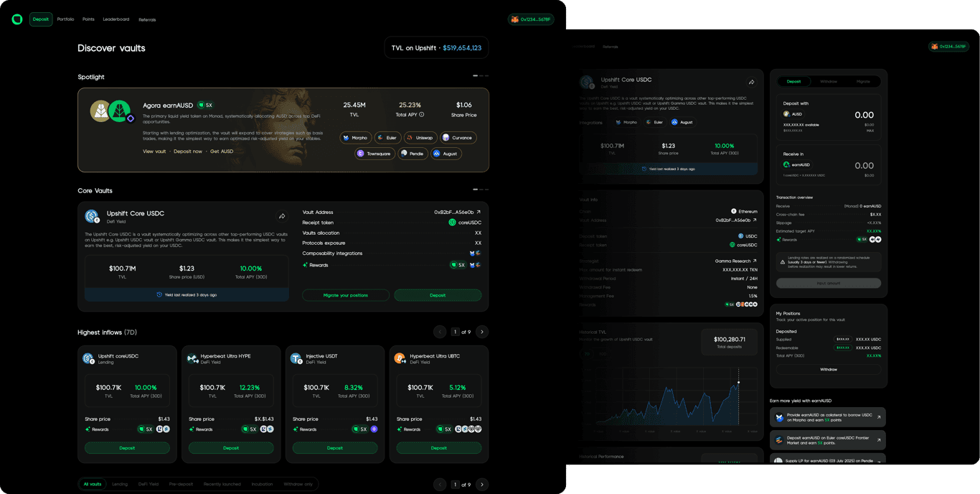The width and height of the screenshot is (980, 494).
Task: Click the Pendle protocol chip in Spotlight
Action: click(x=412, y=154)
